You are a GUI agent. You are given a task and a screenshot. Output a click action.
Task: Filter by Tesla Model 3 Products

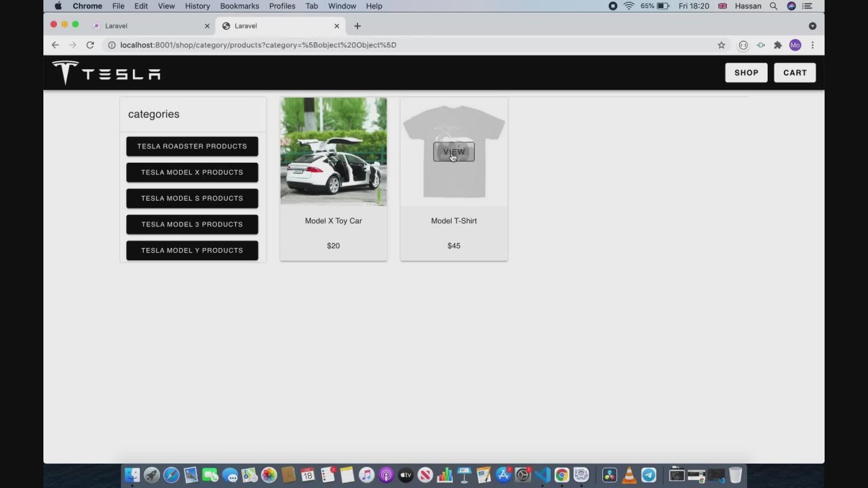[192, 224]
